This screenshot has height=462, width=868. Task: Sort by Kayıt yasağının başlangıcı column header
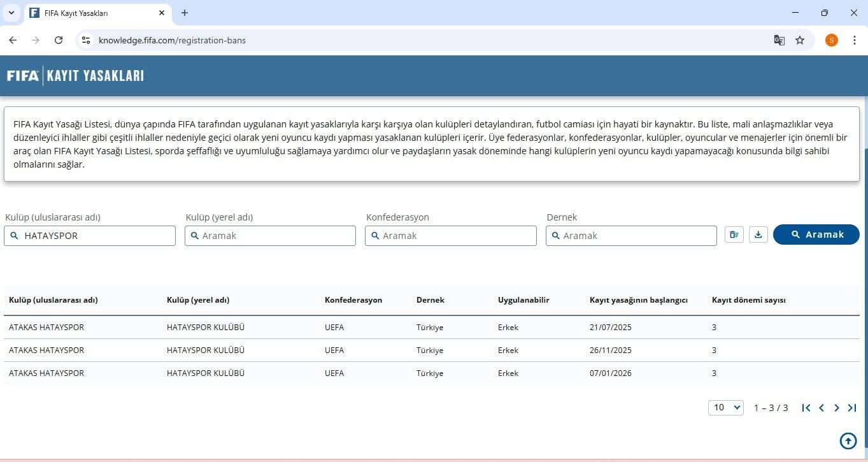click(638, 300)
